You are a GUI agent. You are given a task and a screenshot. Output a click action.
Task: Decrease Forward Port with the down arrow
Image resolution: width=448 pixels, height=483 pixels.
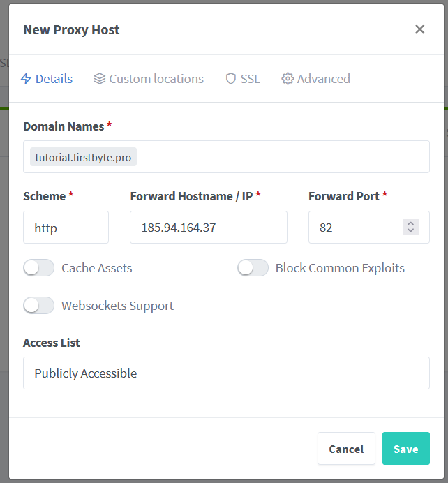coord(410,231)
